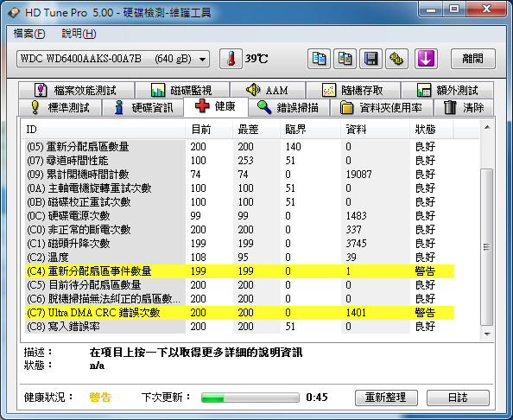Switch to 磁碟監視 tab
This screenshot has height=420, width=513.
point(182,90)
